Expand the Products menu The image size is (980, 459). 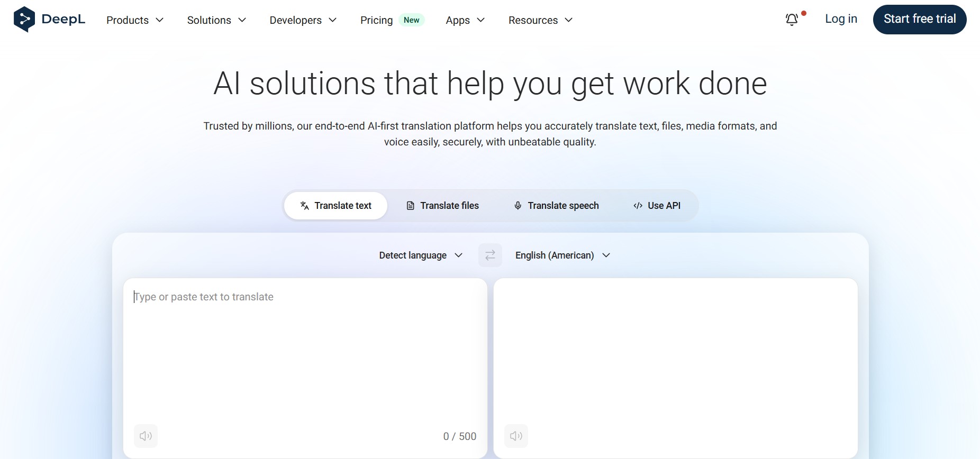(x=135, y=20)
